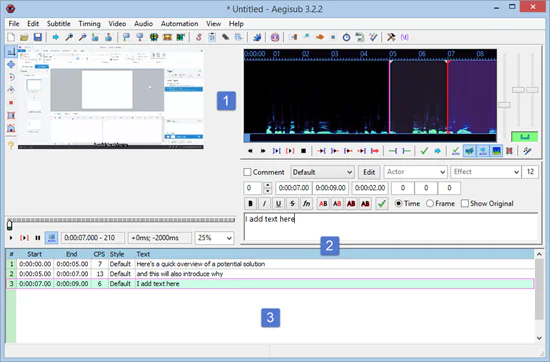Commit edit box text green check
This screenshot has width=550, height=362.
click(382, 204)
